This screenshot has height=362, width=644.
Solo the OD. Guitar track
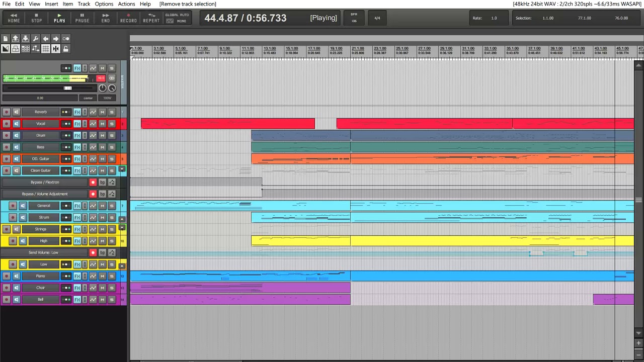(x=111, y=159)
